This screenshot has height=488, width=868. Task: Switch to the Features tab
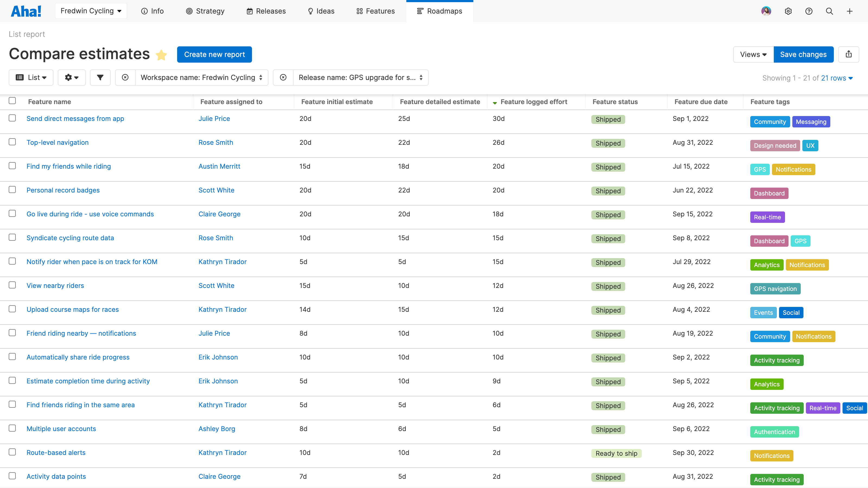[x=375, y=11]
